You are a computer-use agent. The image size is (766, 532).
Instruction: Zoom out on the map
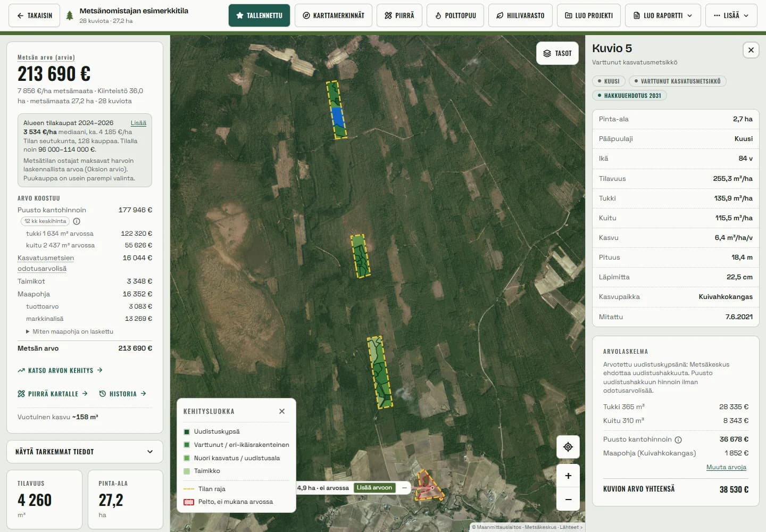click(x=568, y=499)
